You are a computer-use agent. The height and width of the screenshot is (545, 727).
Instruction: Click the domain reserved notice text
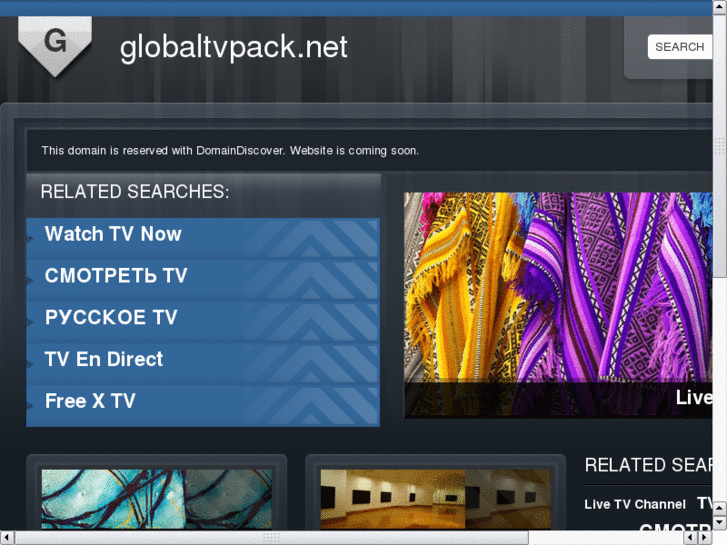click(230, 151)
